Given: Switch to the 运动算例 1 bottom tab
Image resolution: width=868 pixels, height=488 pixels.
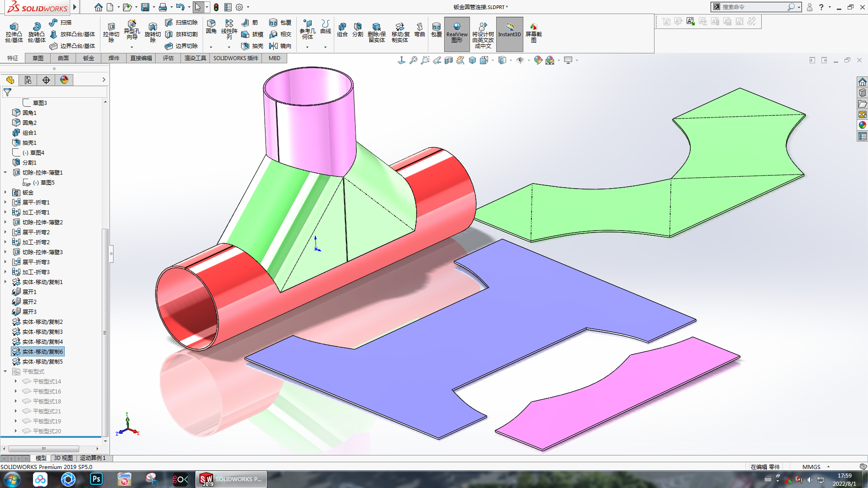Looking at the screenshot, I should [x=93, y=458].
